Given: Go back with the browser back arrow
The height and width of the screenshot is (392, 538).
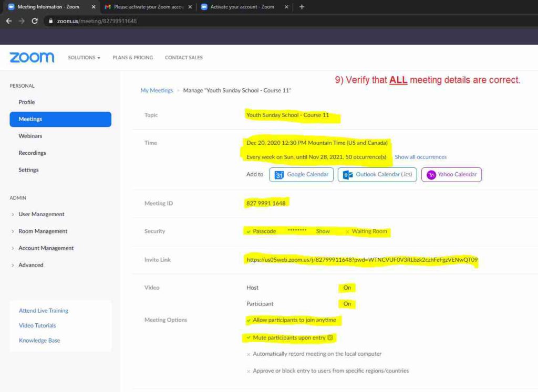Looking at the screenshot, I should click(x=9, y=21).
